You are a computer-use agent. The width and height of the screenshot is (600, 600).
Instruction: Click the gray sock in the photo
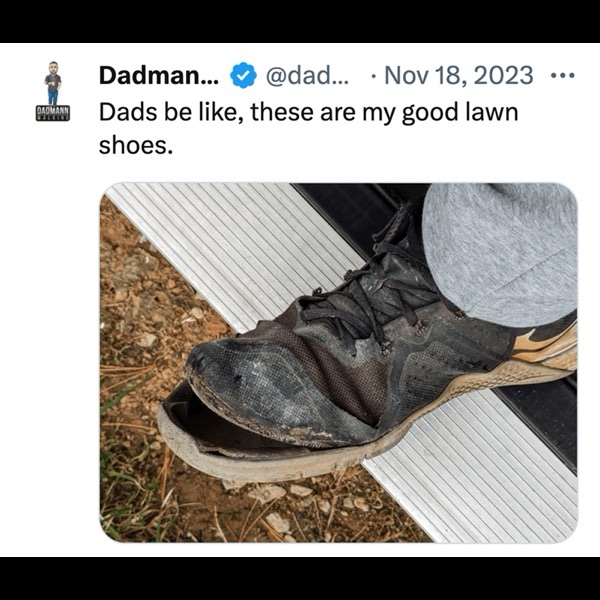click(x=501, y=253)
